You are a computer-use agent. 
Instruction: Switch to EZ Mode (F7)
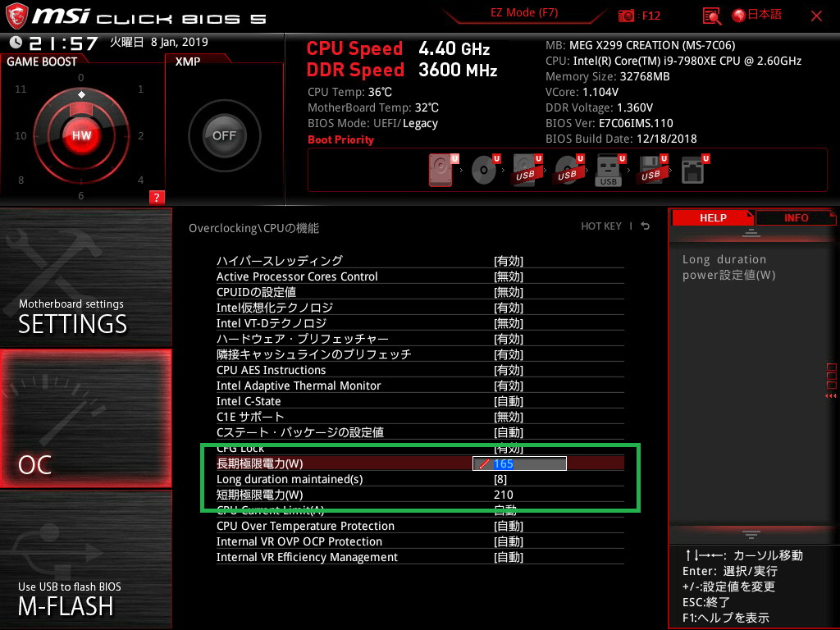[x=524, y=13]
